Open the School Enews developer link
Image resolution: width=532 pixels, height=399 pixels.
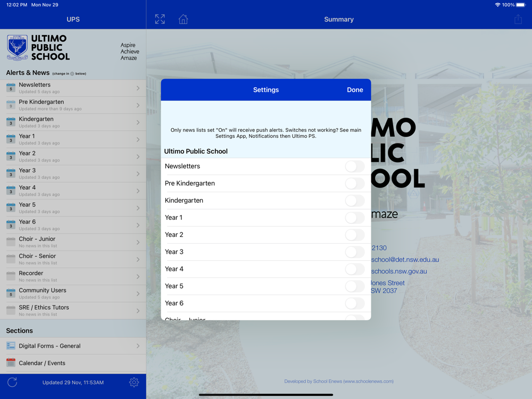[338, 381]
